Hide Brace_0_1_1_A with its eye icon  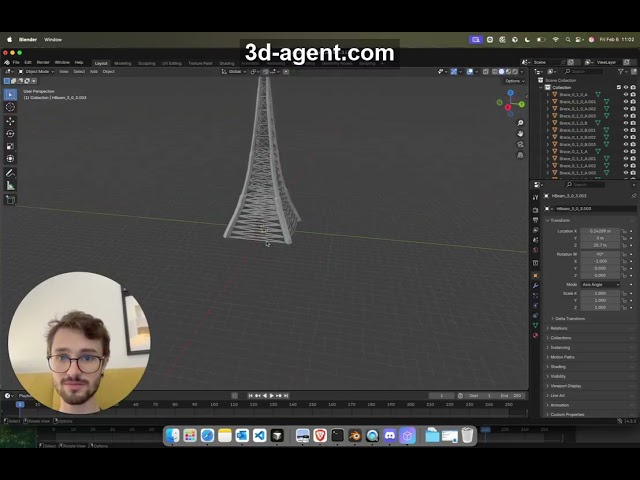pos(626,151)
